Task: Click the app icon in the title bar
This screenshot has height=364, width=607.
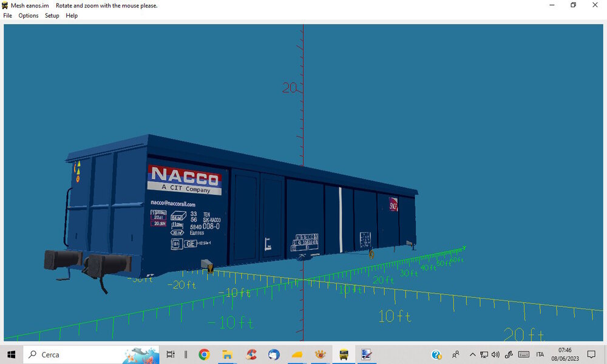Action: [5, 5]
